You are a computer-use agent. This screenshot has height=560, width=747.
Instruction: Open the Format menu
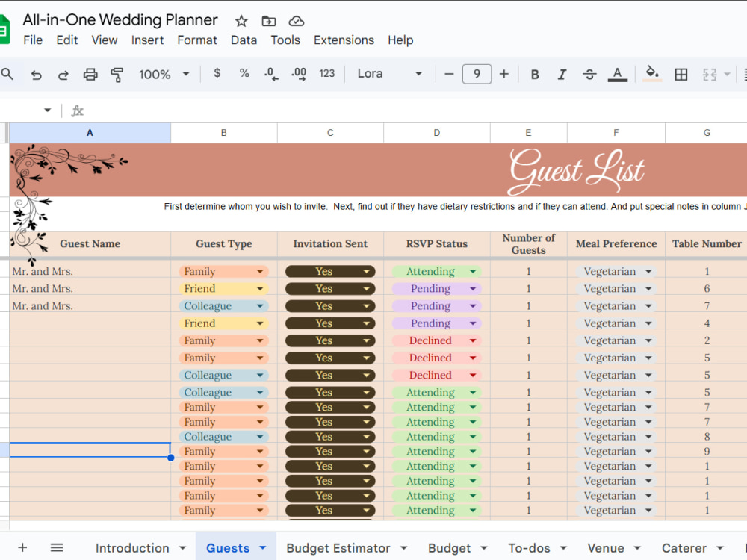click(196, 40)
